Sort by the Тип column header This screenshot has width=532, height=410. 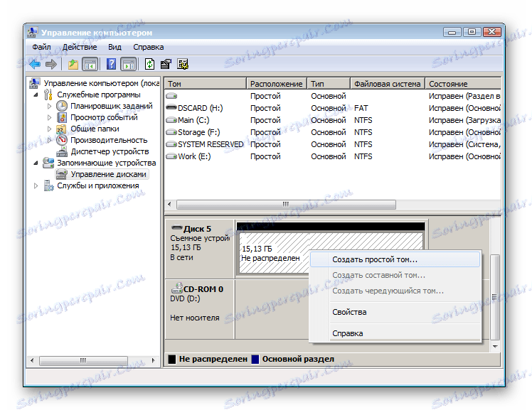coord(329,84)
